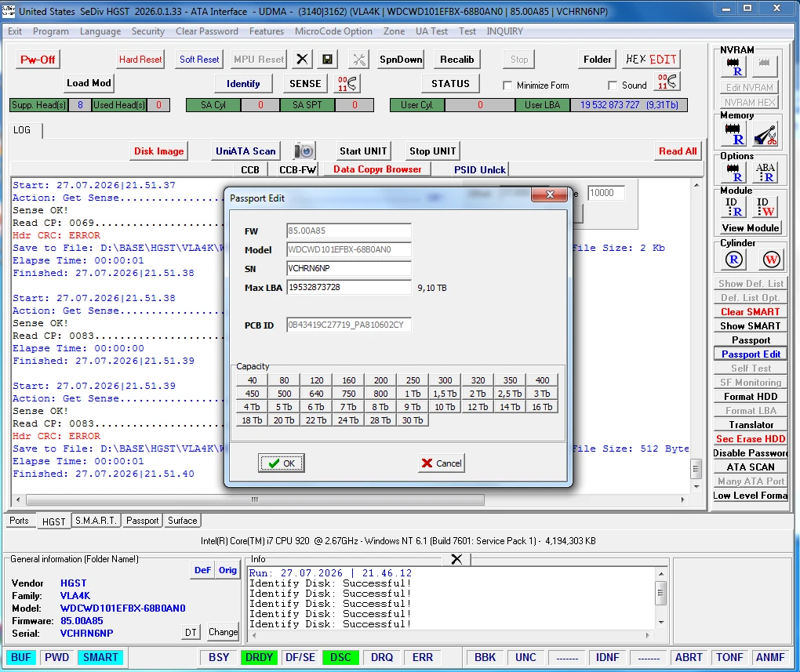Click Cancel in Passport Edit dialog
800x672 pixels.
(x=441, y=463)
